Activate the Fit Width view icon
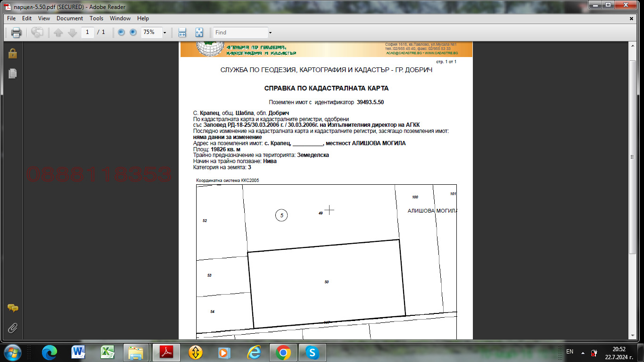 pyautogui.click(x=182, y=32)
